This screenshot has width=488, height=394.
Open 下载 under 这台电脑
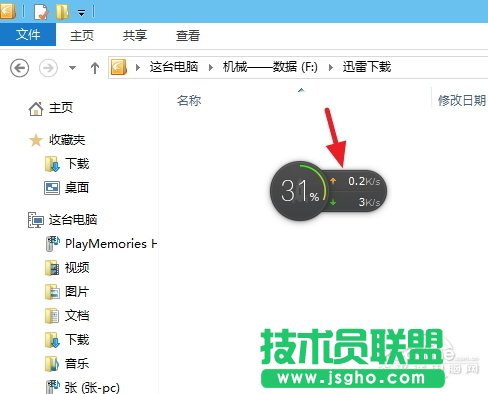click(x=77, y=340)
